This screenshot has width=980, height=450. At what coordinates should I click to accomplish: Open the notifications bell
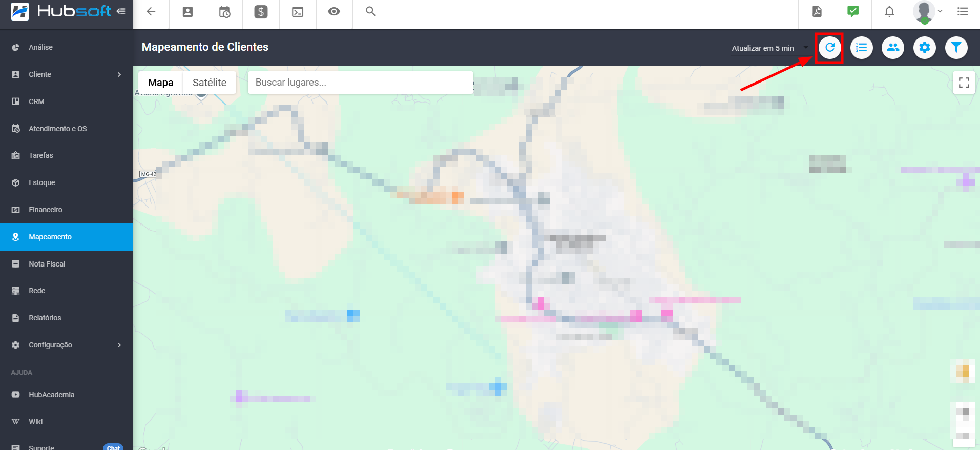tap(889, 11)
